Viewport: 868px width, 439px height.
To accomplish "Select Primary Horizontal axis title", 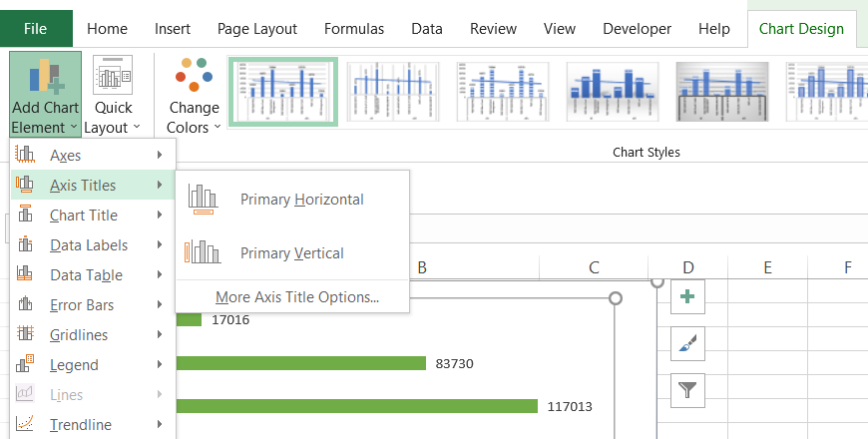I will tap(301, 200).
